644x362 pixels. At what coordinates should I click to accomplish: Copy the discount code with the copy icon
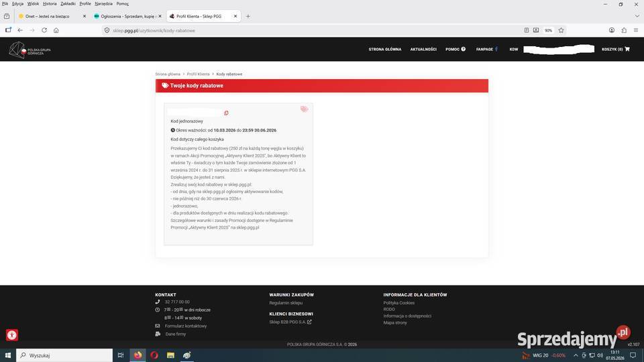click(226, 113)
